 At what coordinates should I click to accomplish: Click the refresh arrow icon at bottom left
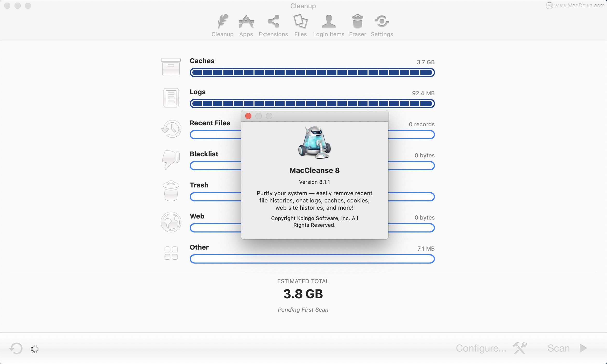tap(16, 348)
